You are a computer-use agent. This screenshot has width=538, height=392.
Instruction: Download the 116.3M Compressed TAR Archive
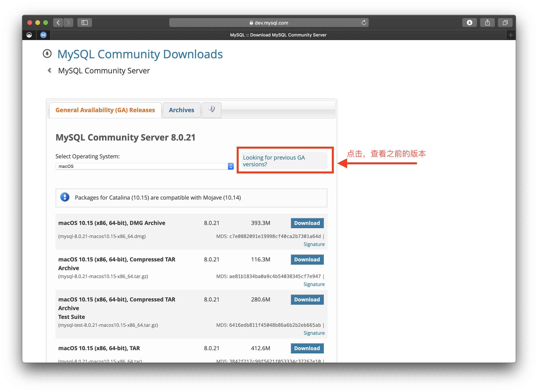pos(307,260)
